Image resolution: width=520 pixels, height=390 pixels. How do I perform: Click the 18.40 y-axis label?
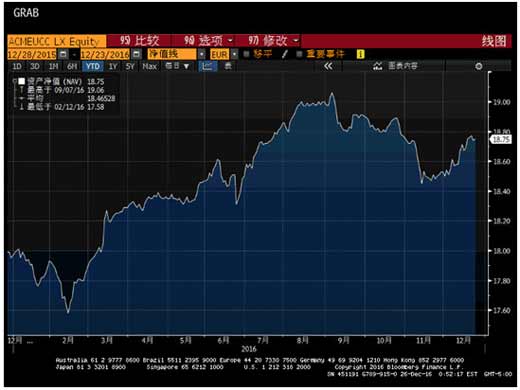coord(502,191)
